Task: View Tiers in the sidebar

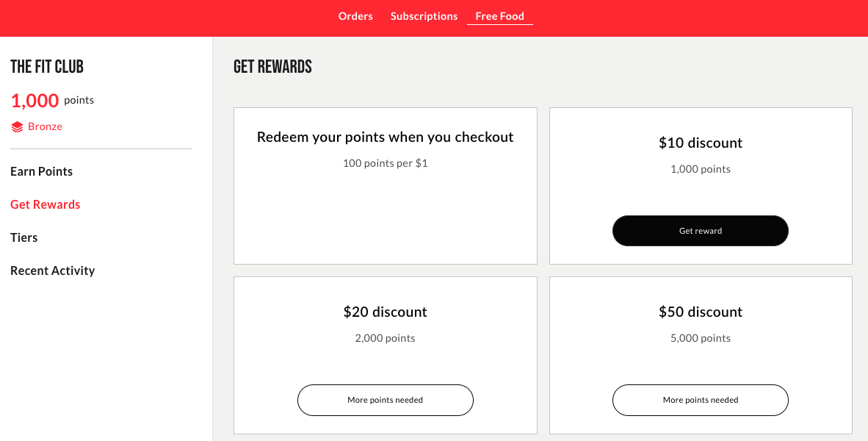Action: pos(23,237)
